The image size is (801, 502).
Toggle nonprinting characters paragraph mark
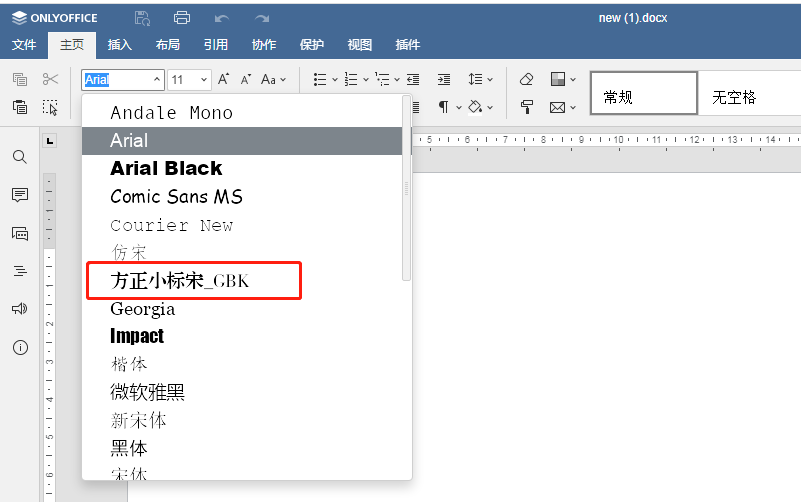tap(443, 107)
